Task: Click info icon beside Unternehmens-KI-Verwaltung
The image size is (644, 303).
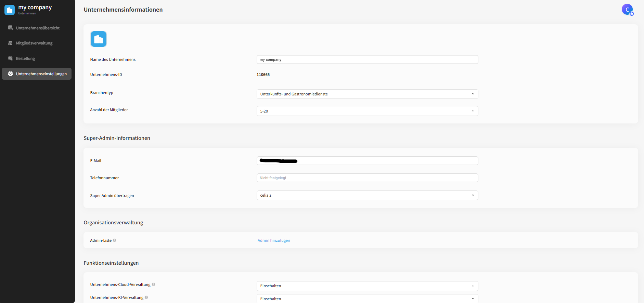Action: coord(146,298)
